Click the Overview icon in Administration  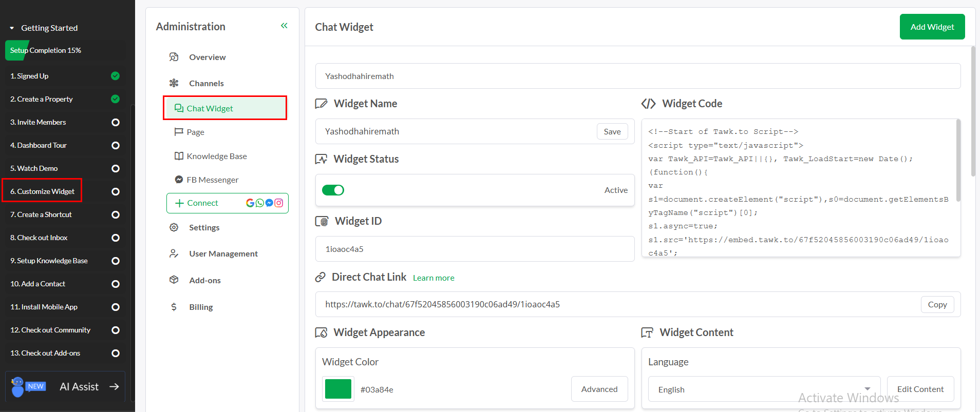[x=174, y=57]
